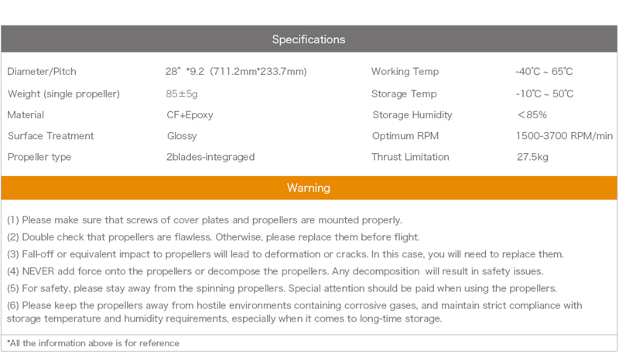The image size is (619, 364).
Task: Click the 28"*9.2 diameter value
Action: (x=231, y=72)
